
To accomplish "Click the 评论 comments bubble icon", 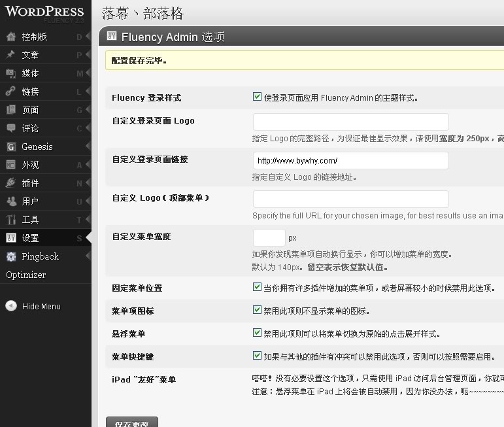I will (x=10, y=128).
